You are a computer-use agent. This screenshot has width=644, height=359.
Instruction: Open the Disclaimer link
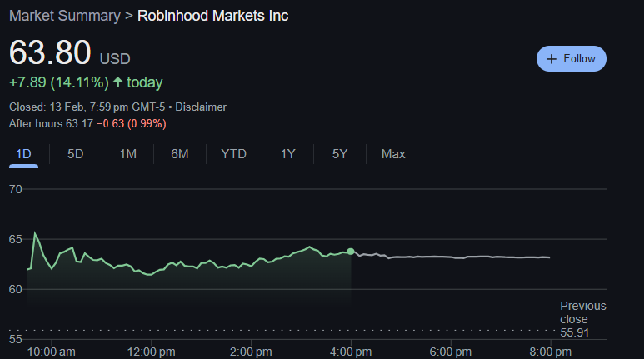tap(201, 107)
